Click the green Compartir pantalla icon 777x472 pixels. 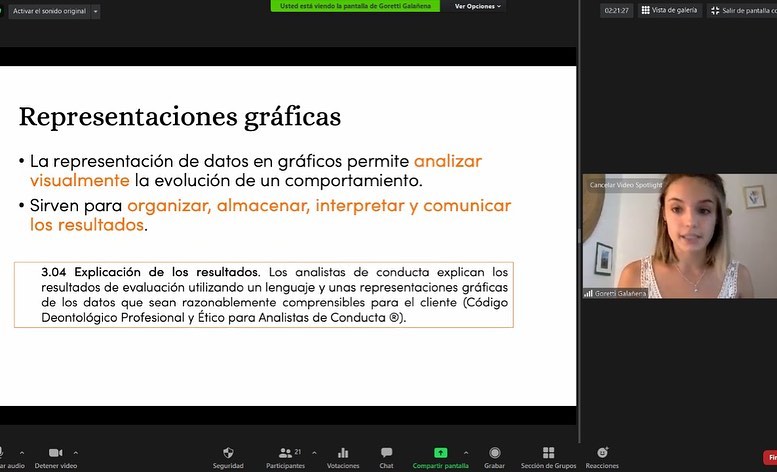click(x=441, y=453)
